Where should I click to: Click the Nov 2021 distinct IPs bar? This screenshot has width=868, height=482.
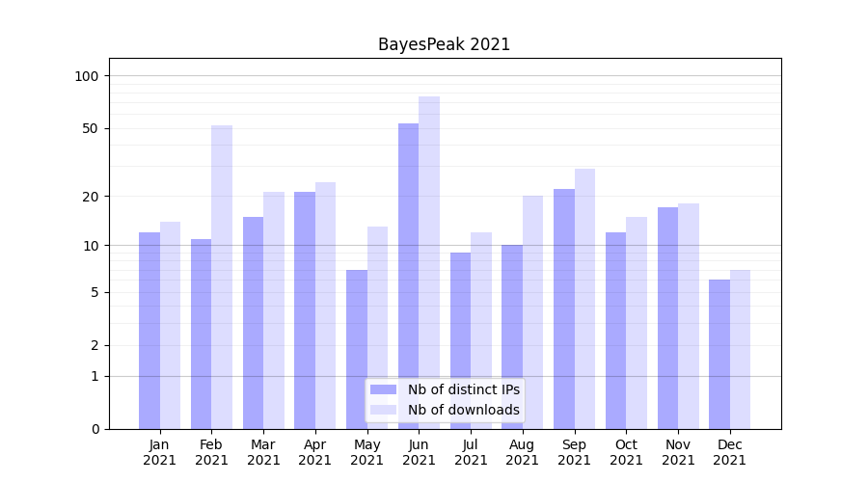pyautogui.click(x=667, y=317)
